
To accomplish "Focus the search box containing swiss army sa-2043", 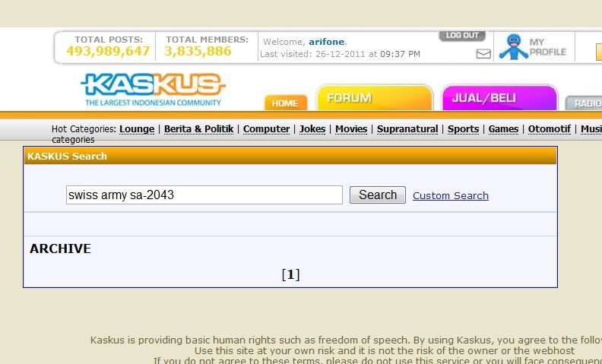I will [x=204, y=195].
